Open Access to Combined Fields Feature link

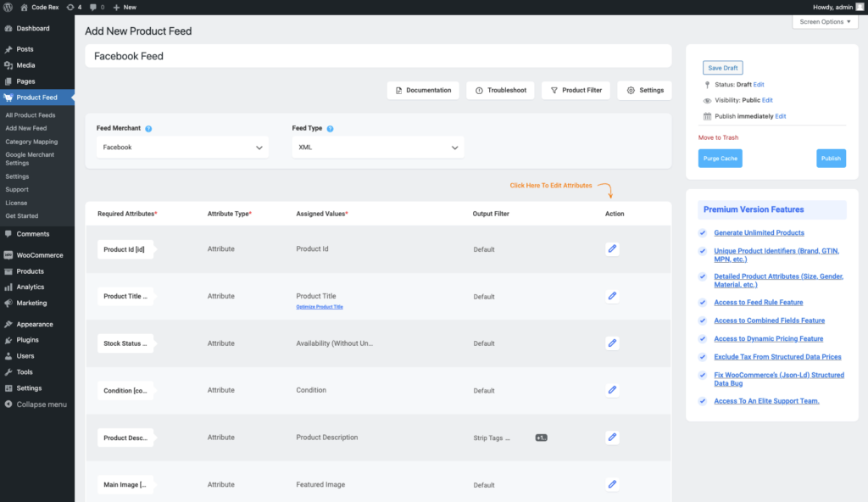(x=770, y=321)
